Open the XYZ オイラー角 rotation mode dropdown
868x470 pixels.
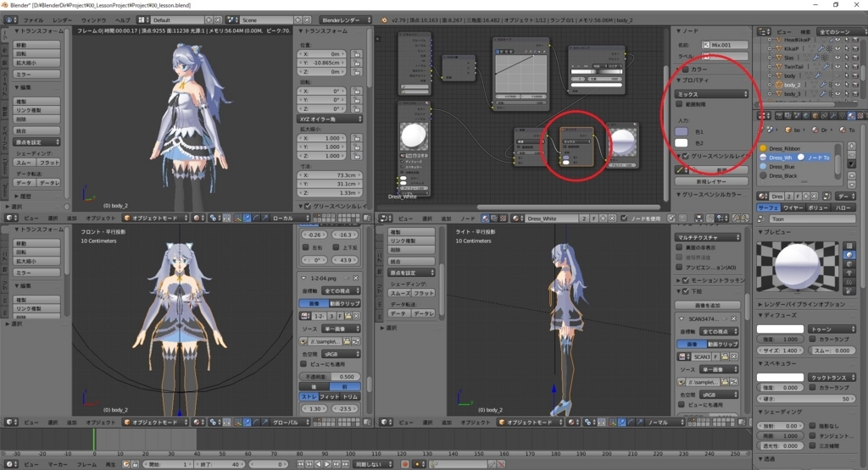pyautogui.click(x=330, y=119)
